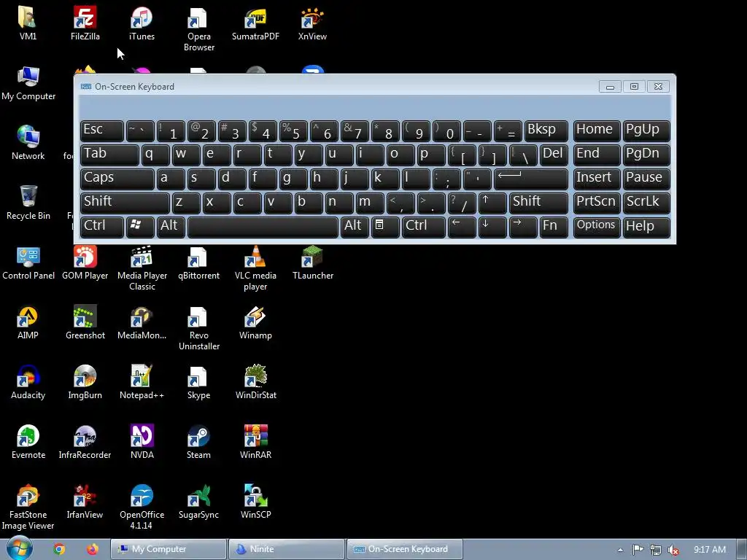
Task: Click the Windows logo key on the keyboard
Action: (x=139, y=227)
